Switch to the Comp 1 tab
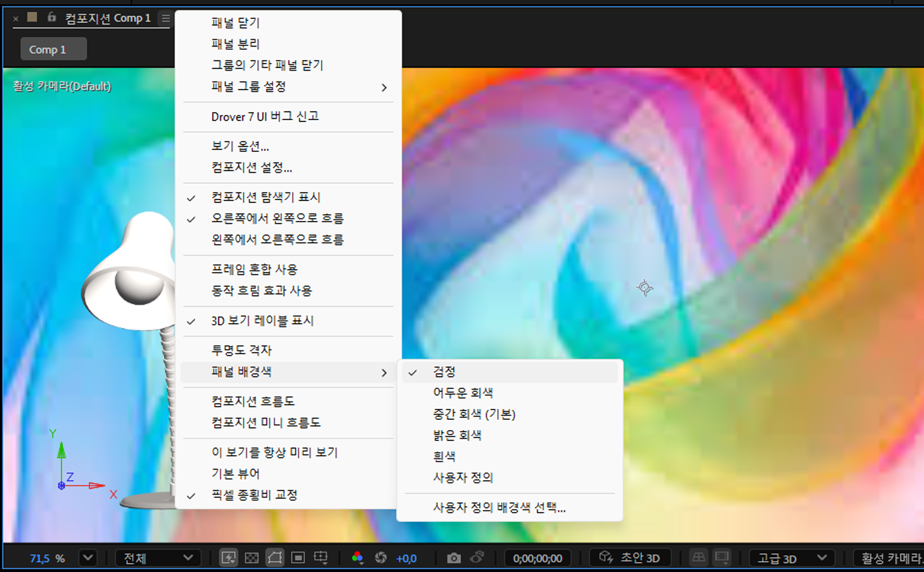 point(53,49)
